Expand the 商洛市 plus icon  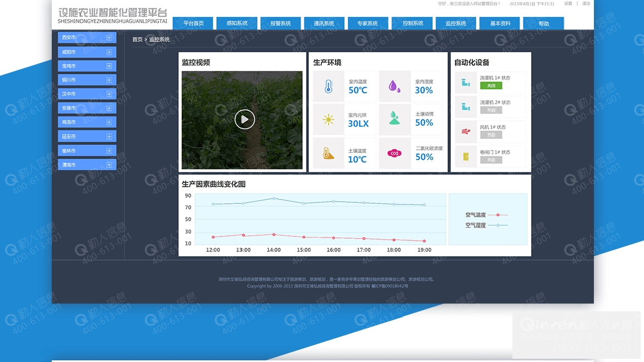109,122
